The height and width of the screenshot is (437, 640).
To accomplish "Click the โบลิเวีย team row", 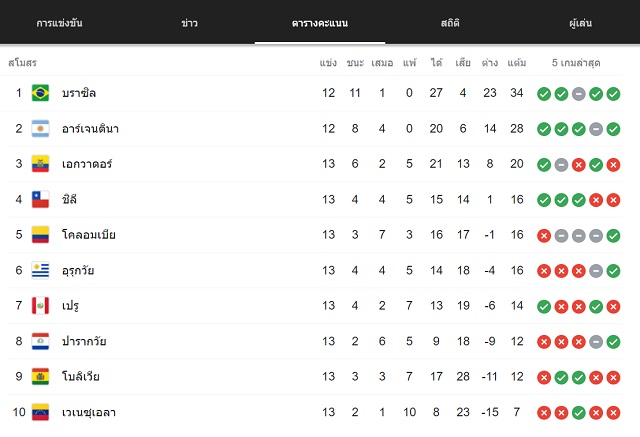I will [315, 377].
